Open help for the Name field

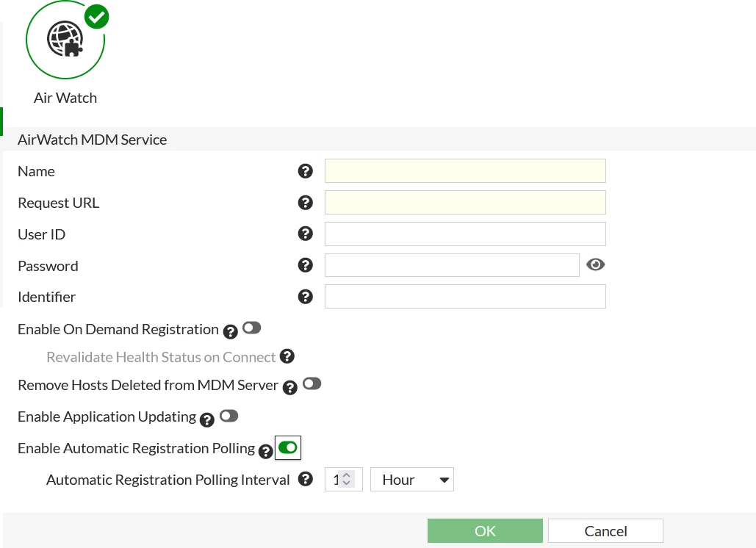pyautogui.click(x=305, y=171)
